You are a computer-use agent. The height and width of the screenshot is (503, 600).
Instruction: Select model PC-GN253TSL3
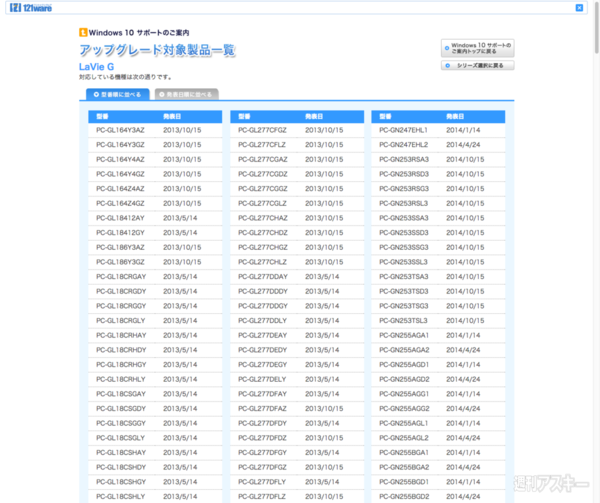tap(403, 321)
